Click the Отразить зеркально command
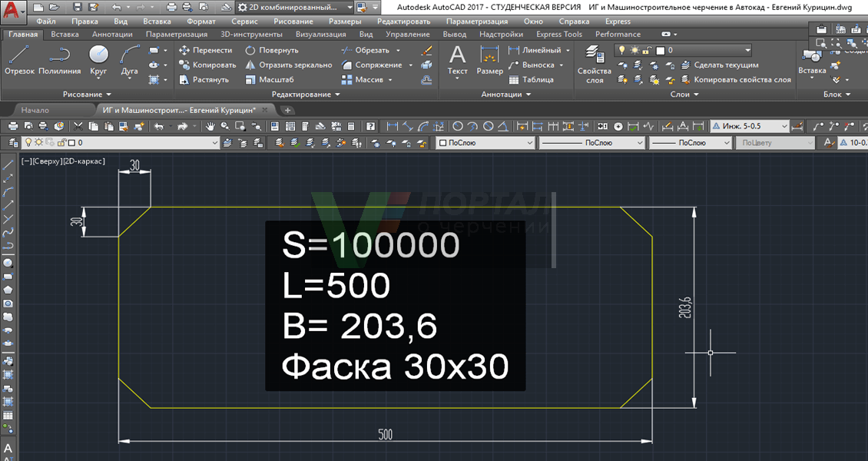The width and height of the screenshot is (868, 461). tap(288, 65)
